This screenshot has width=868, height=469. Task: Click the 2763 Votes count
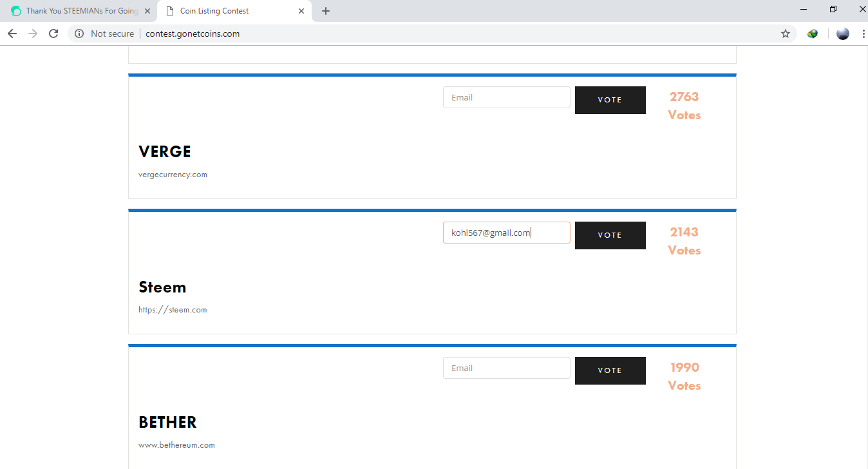(684, 106)
